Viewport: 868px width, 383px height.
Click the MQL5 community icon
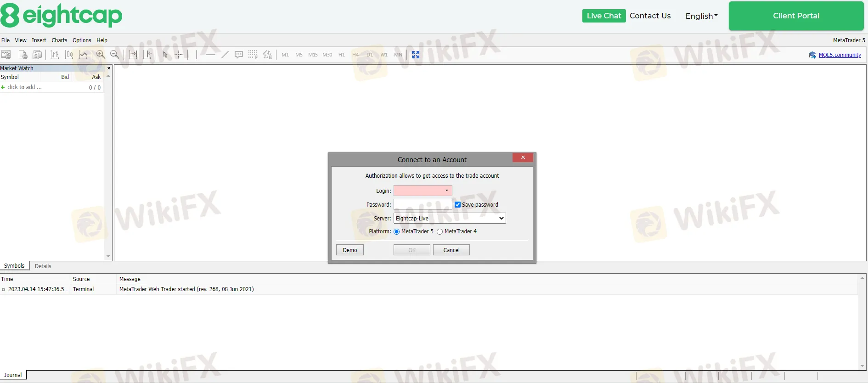coord(812,55)
